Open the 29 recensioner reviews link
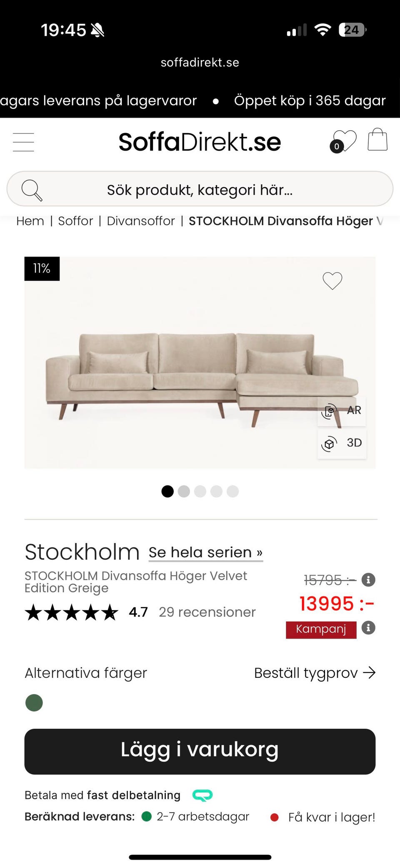The width and height of the screenshot is (400, 868). pyautogui.click(x=207, y=612)
